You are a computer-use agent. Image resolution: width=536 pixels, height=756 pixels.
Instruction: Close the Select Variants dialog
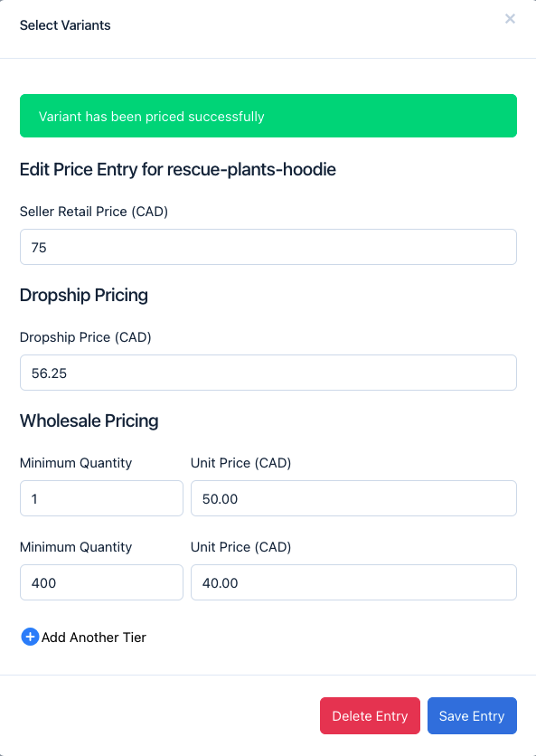tap(510, 19)
